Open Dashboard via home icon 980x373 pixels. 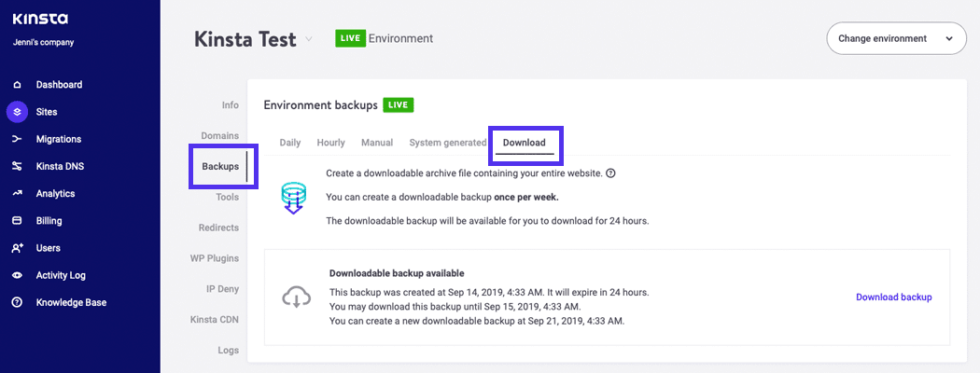point(17,85)
